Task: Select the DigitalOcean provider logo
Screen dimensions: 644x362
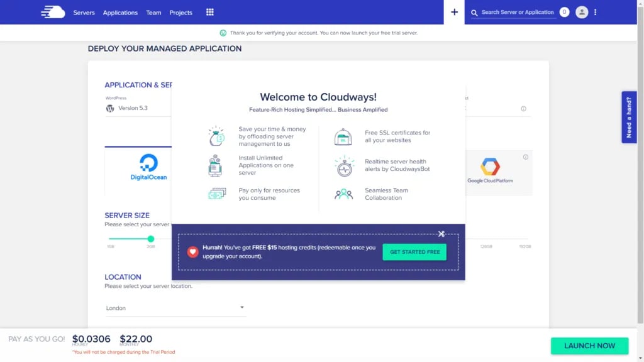Action: [148, 167]
